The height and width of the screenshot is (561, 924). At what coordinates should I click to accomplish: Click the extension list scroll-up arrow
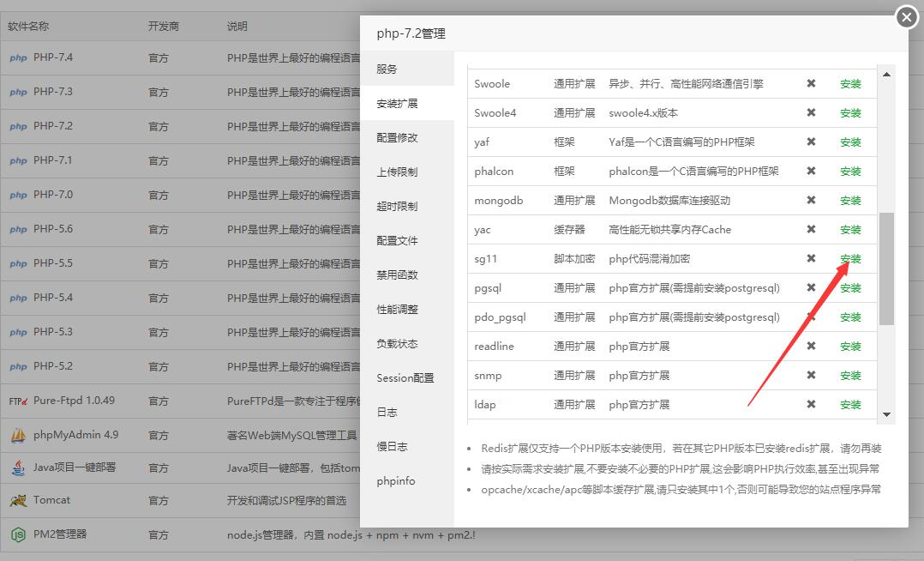[x=886, y=75]
